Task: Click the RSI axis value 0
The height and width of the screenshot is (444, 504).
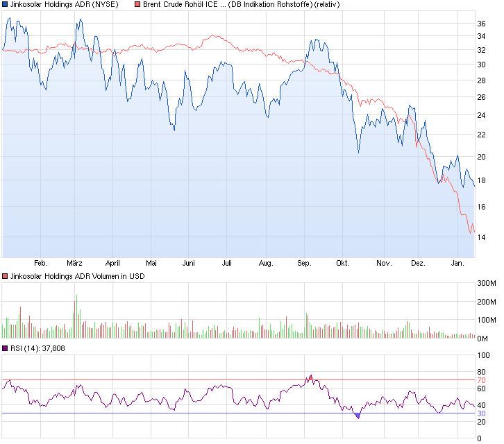Action: tap(479, 438)
